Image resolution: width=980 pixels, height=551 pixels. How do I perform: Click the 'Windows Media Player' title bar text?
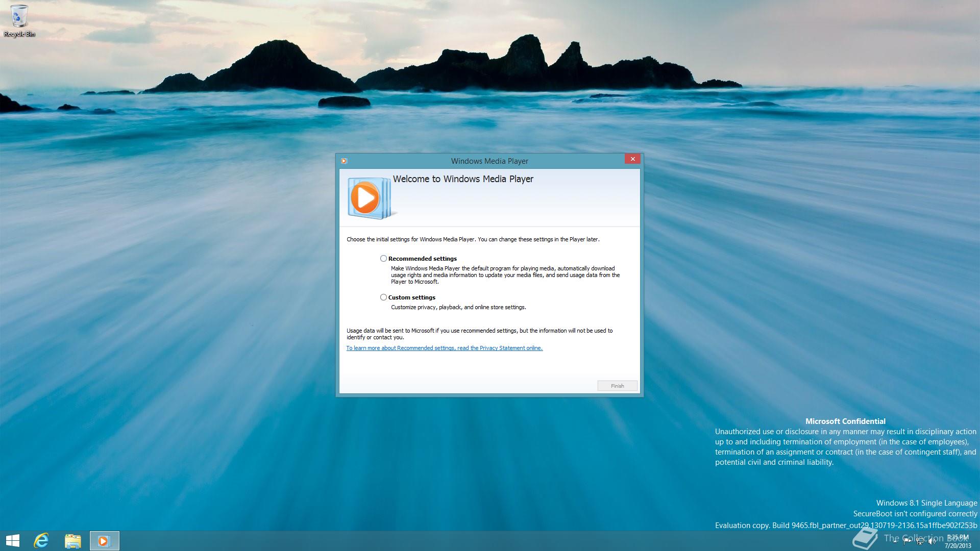(x=489, y=161)
